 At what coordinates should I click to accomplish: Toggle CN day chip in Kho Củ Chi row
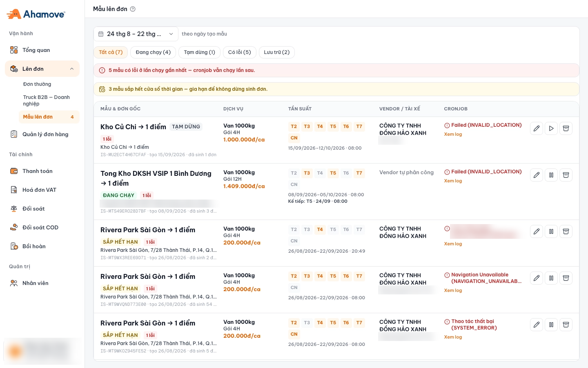[294, 138]
